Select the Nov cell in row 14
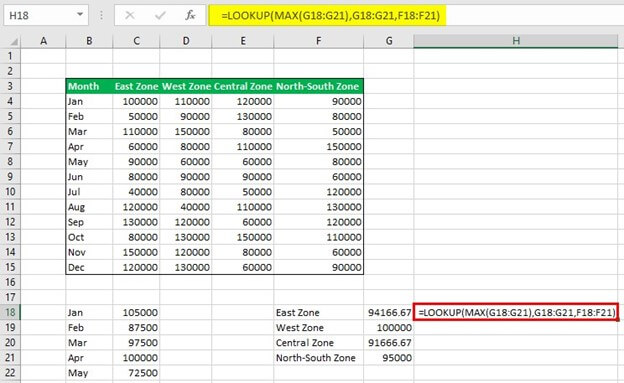This screenshot has height=383, width=624. coord(89,252)
